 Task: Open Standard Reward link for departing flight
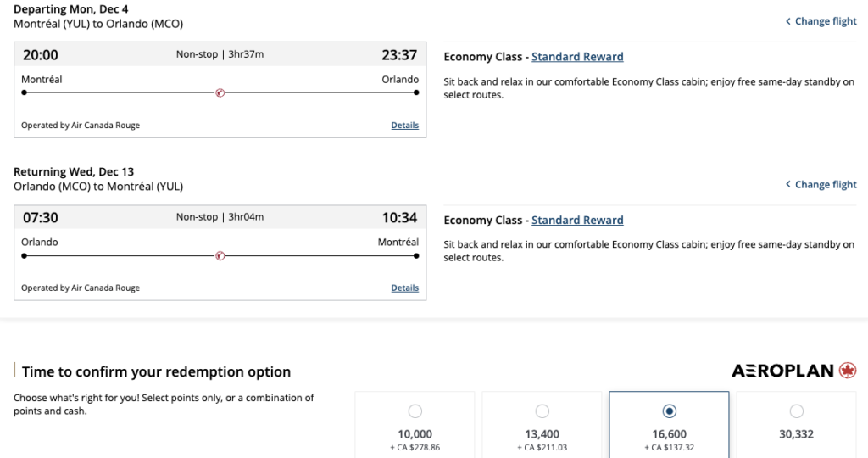[x=577, y=57]
